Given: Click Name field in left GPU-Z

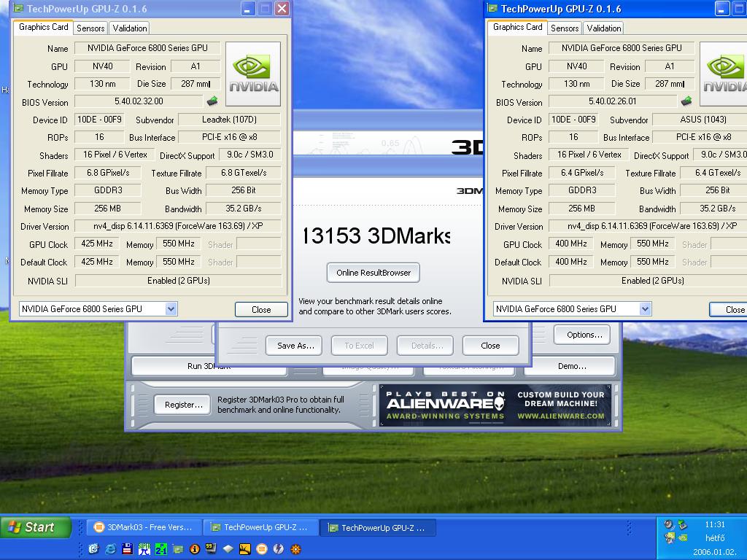Looking at the screenshot, I should 147,47.
